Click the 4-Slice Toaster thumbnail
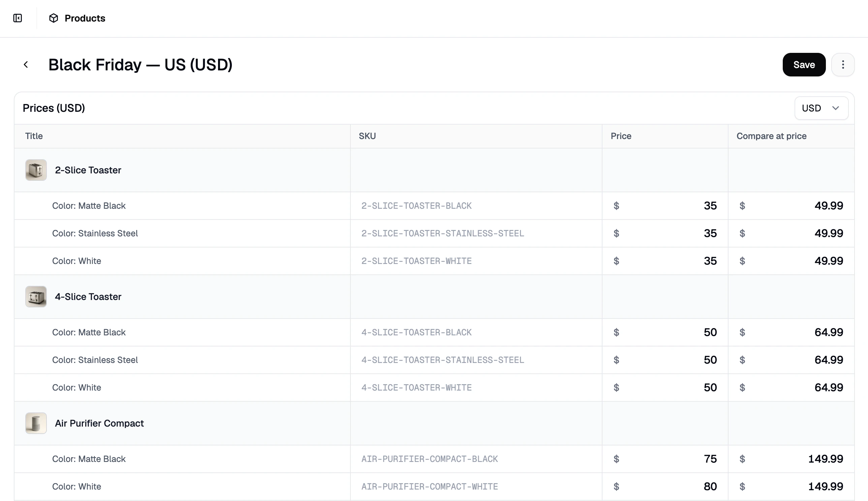 point(36,297)
